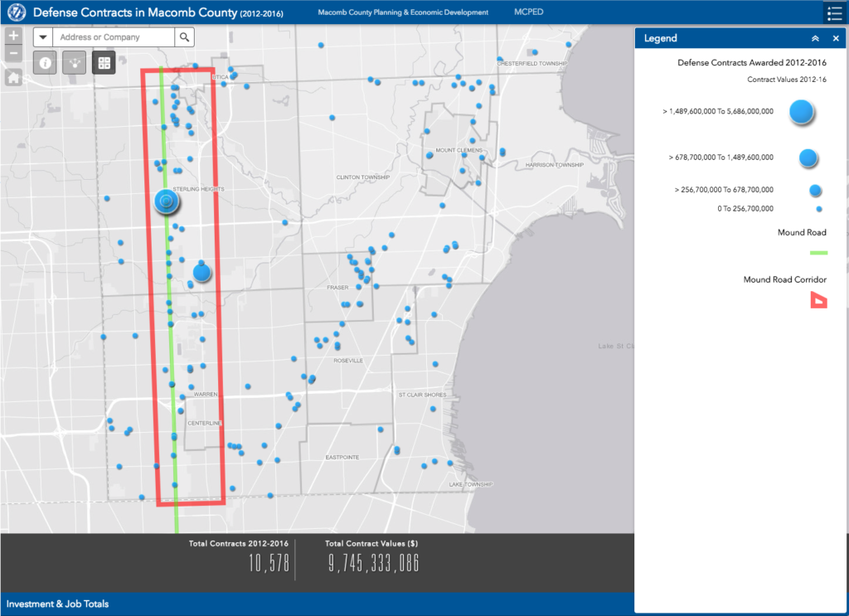Image resolution: width=849 pixels, height=616 pixels.
Task: Open the share tool icon
Action: 74,62
